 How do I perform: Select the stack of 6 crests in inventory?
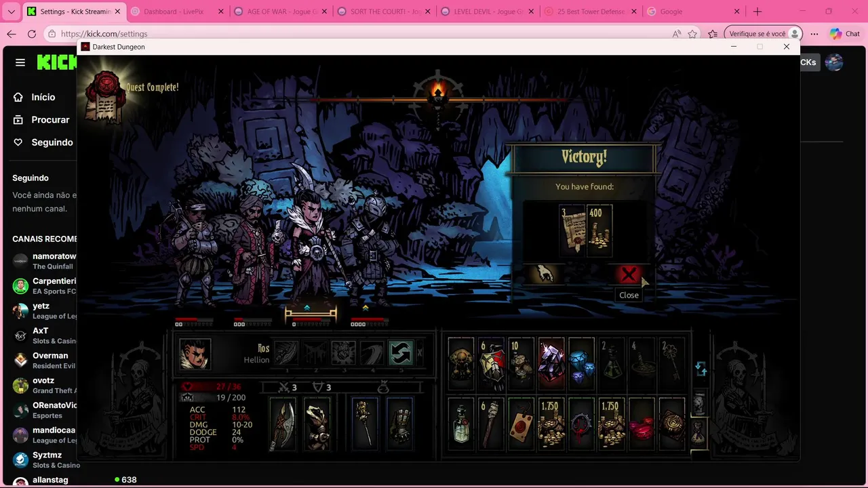pos(491,364)
